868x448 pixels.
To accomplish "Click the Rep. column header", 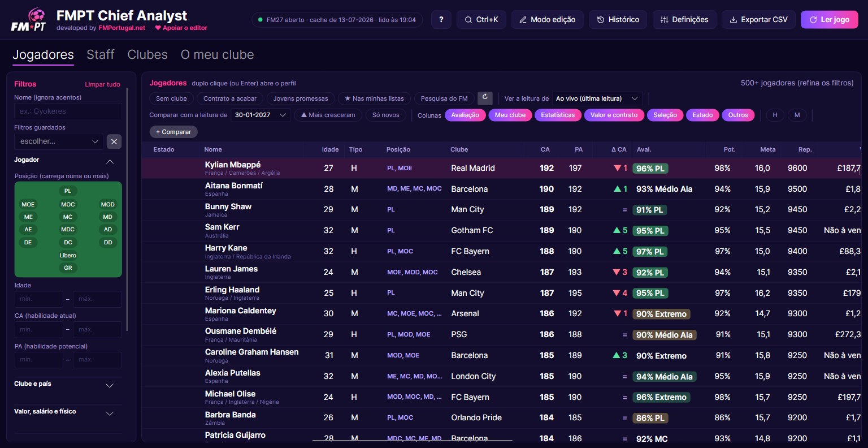I will coord(805,149).
